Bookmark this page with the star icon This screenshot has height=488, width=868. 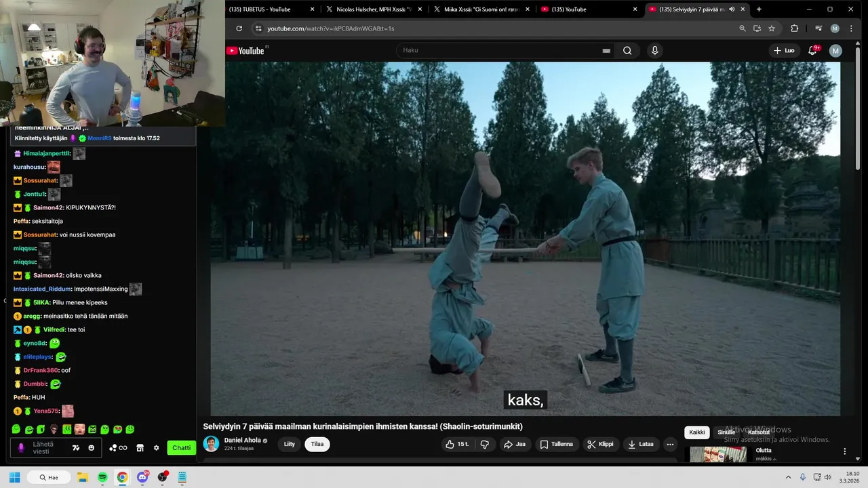pos(772,28)
